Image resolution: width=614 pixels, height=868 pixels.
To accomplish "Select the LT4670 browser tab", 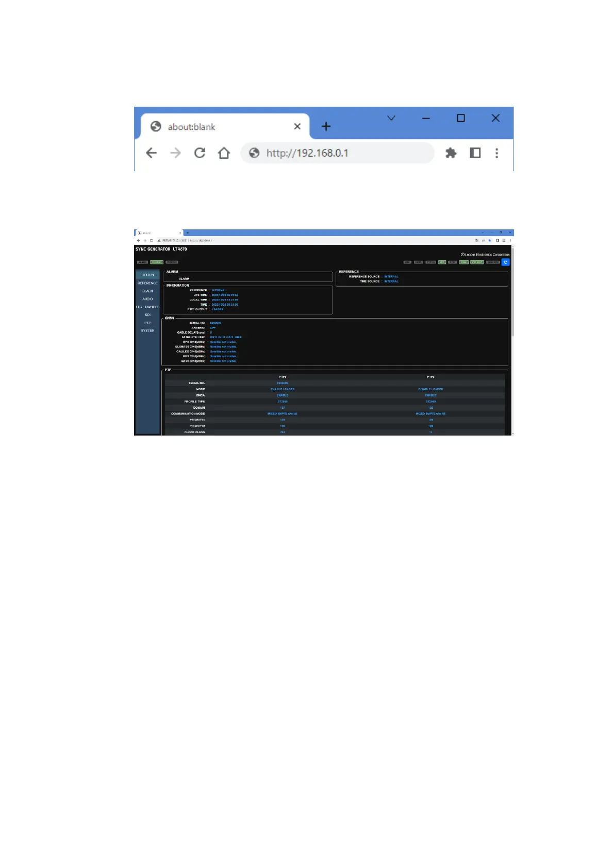I will [159, 233].
